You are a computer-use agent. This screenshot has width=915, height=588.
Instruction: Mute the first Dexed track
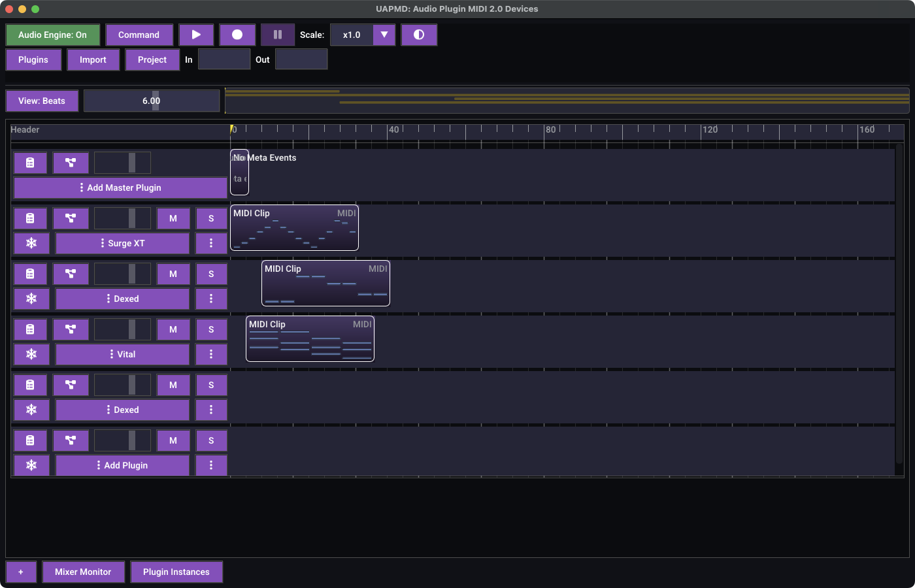click(173, 274)
